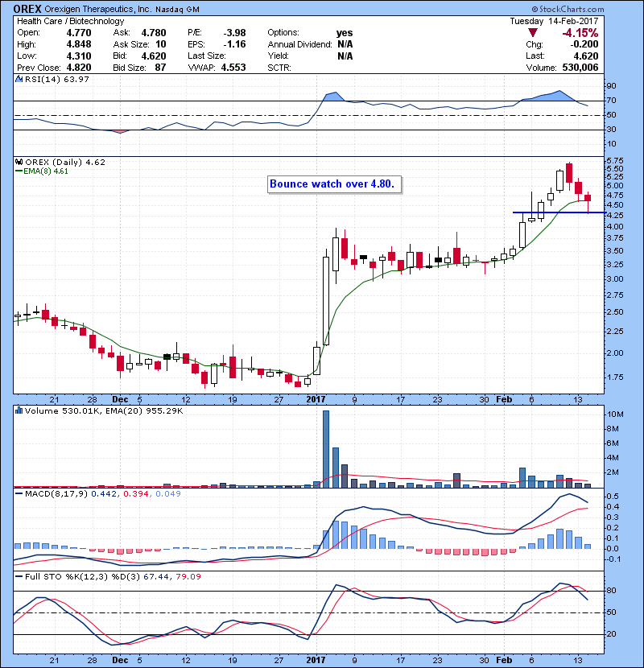Image resolution: width=644 pixels, height=668 pixels.
Task: Click the Full STO %D value 79.09
Action: [x=188, y=576]
